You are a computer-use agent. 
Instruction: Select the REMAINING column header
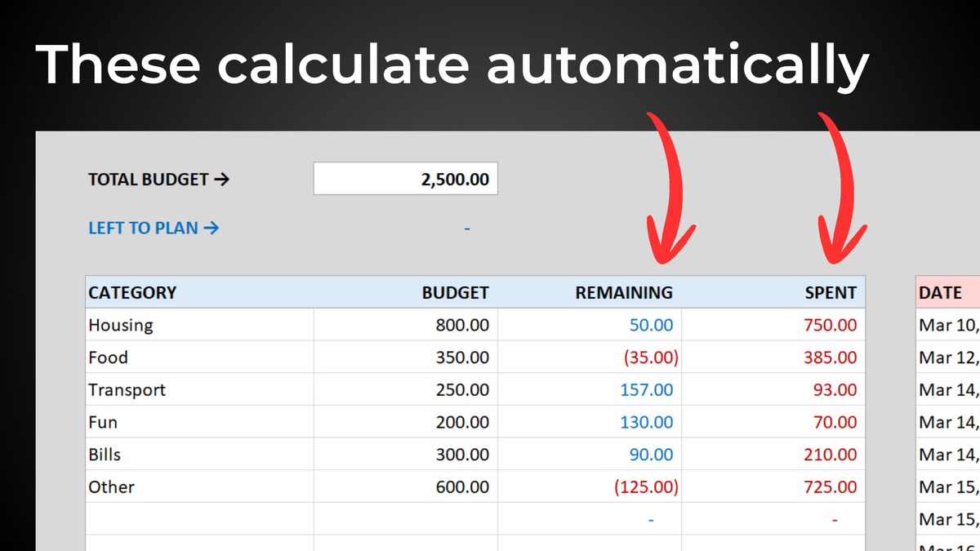tap(590, 292)
